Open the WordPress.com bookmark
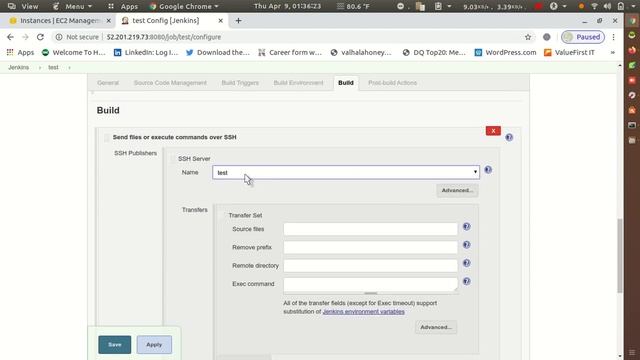Image resolution: width=640 pixels, height=360 pixels. point(505,52)
